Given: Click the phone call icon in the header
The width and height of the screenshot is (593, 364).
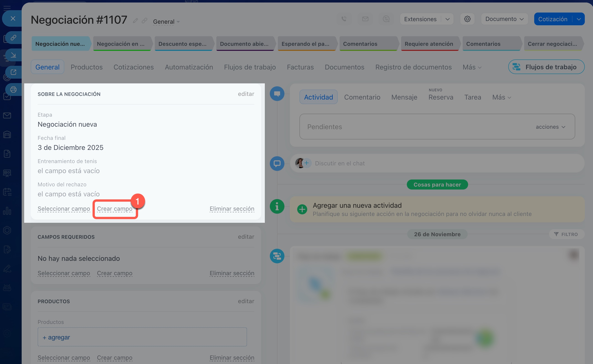Looking at the screenshot, I should pos(344,19).
